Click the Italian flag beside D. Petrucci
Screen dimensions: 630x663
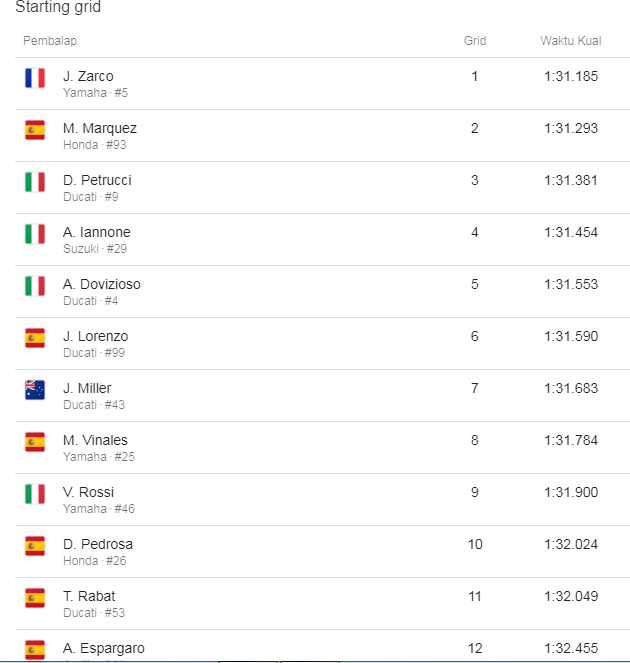coord(35,182)
